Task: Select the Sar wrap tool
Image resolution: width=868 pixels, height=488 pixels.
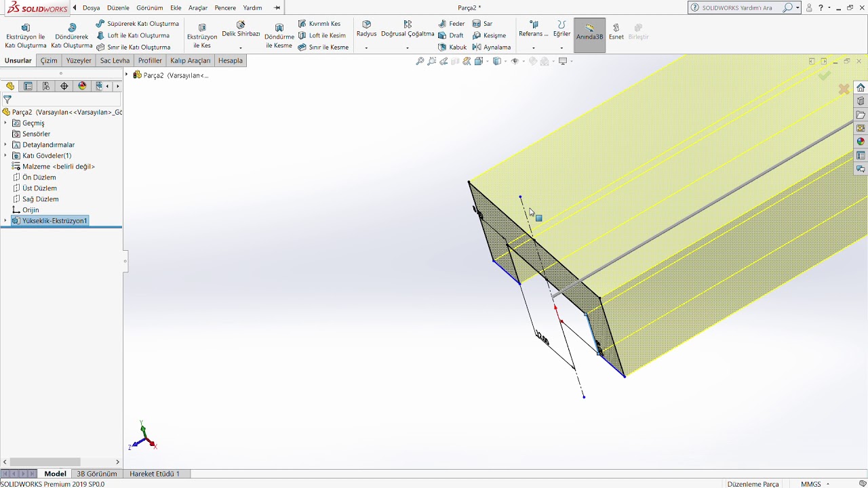Action: [x=483, y=24]
